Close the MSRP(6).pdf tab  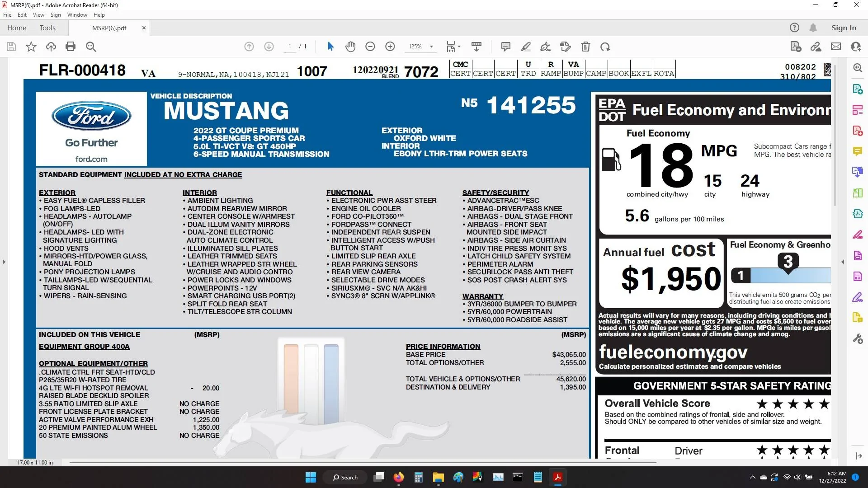coord(144,28)
